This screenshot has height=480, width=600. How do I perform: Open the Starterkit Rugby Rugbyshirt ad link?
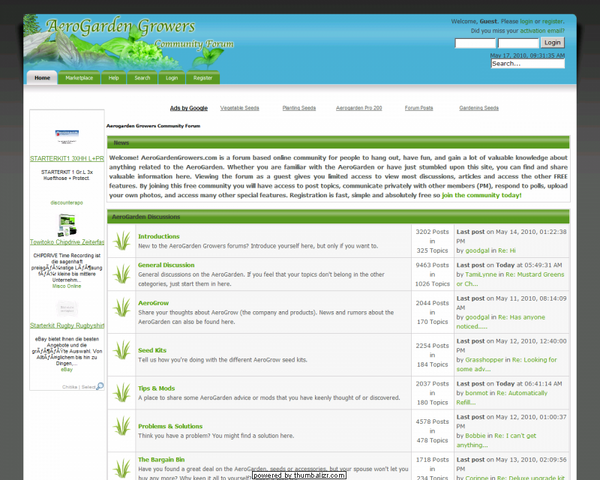pyautogui.click(x=67, y=325)
